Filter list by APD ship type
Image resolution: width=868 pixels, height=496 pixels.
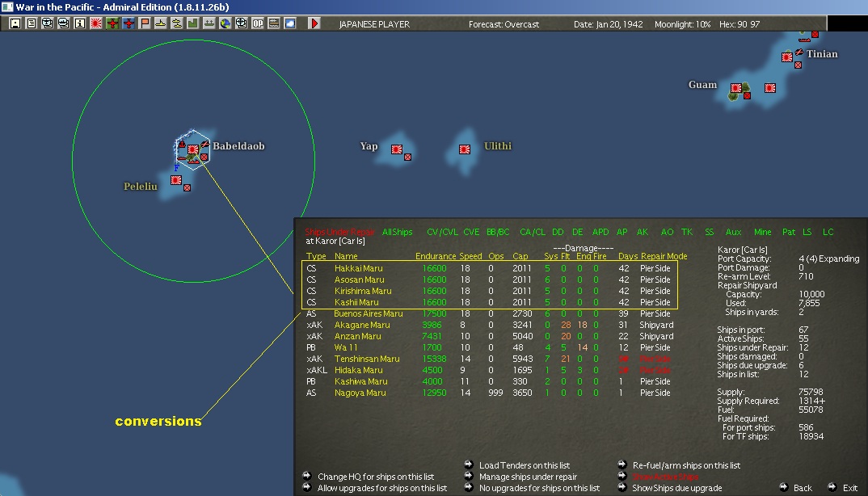click(x=600, y=232)
